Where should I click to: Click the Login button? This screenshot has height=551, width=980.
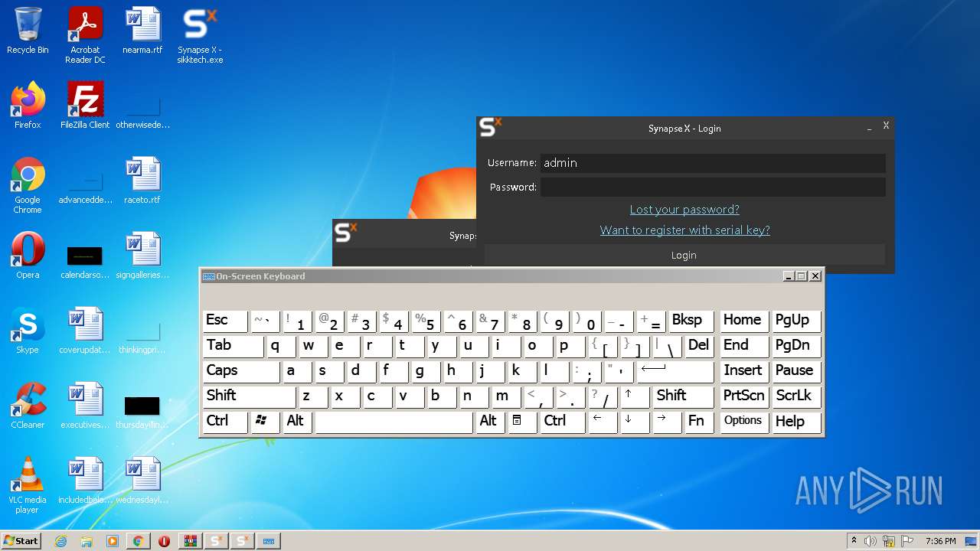(x=684, y=255)
